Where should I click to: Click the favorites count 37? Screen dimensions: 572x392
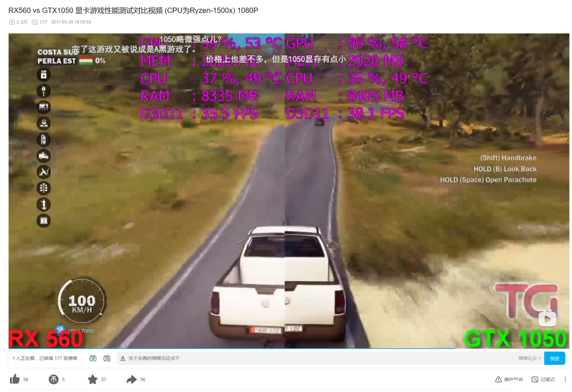pyautogui.click(x=103, y=380)
